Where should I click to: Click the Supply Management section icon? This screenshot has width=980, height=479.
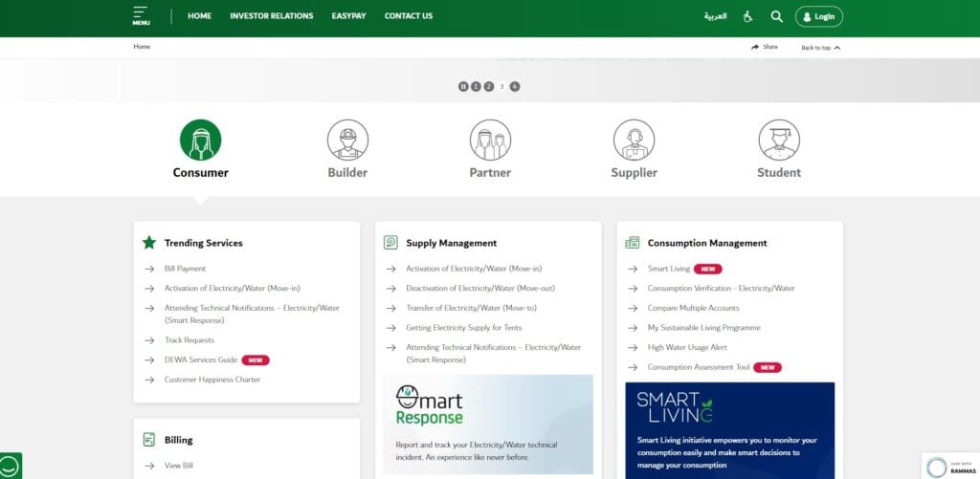[390, 242]
